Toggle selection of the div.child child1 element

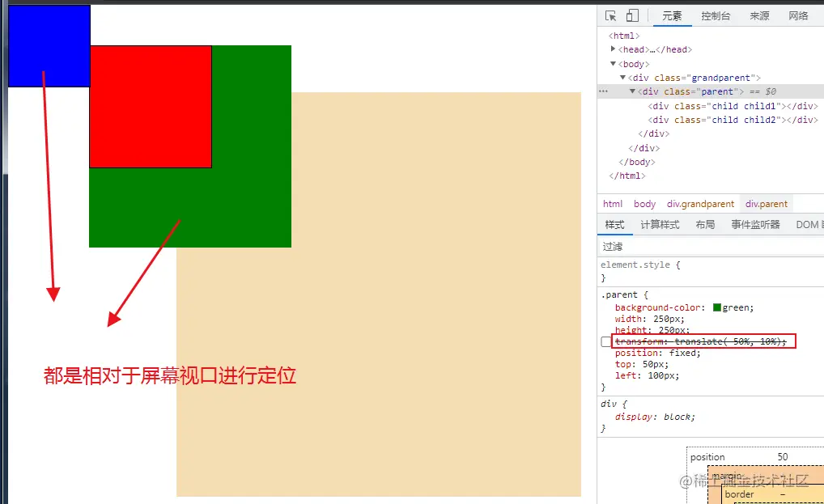[712, 105]
